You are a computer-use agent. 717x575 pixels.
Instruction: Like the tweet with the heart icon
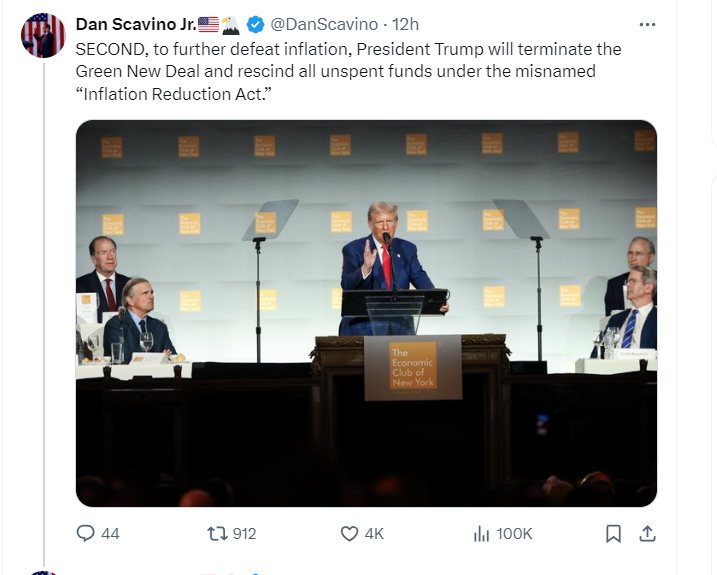point(349,534)
